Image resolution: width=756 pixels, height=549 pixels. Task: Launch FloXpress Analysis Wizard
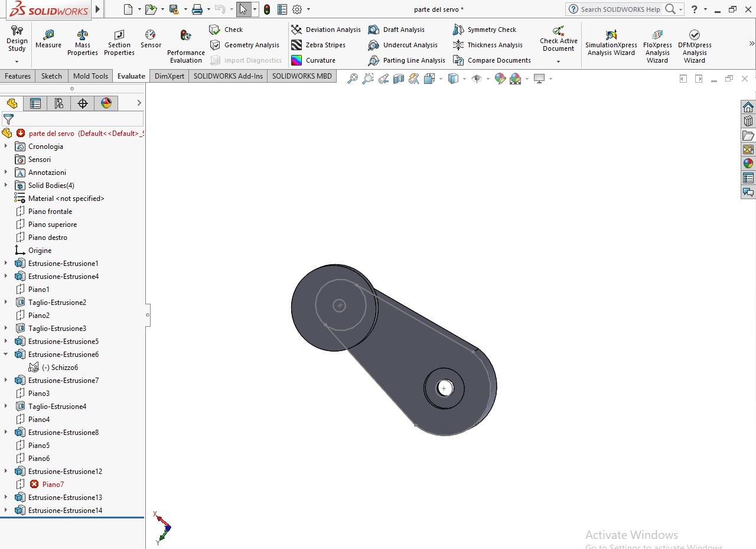[x=657, y=47]
